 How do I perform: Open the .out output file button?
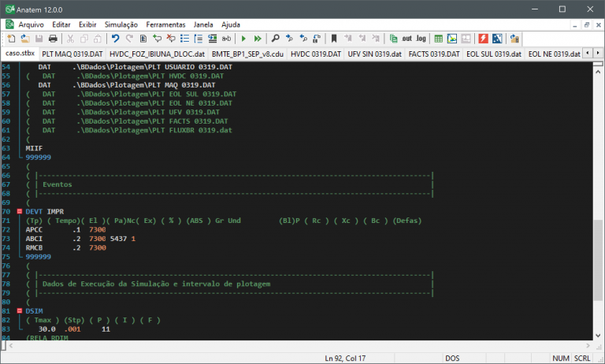406,38
